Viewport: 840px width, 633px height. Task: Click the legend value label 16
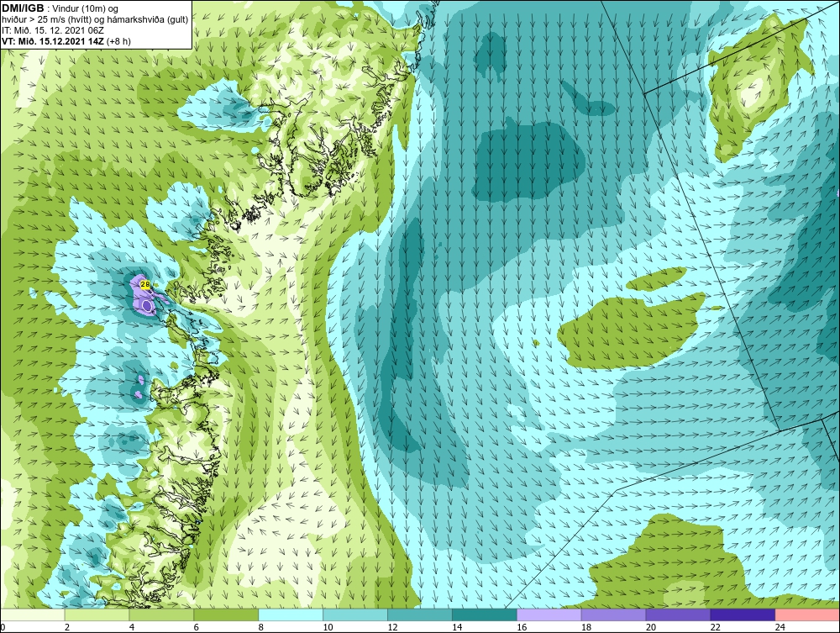(522, 627)
